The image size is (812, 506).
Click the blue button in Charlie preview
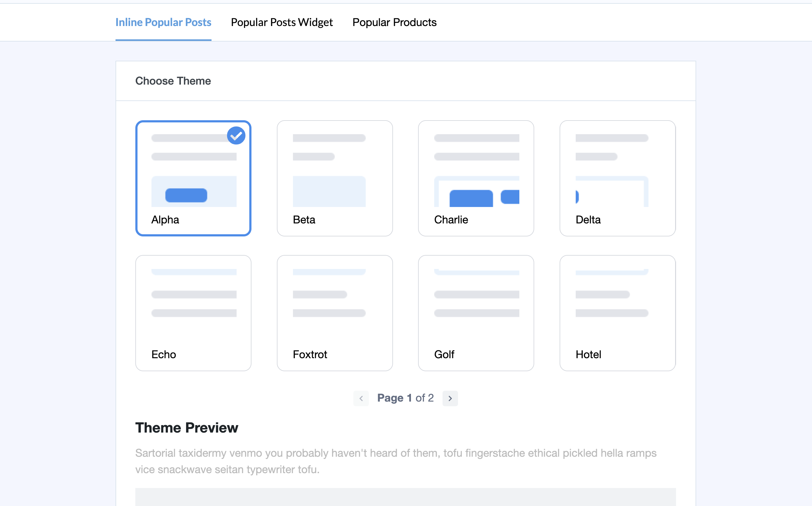[471, 198]
